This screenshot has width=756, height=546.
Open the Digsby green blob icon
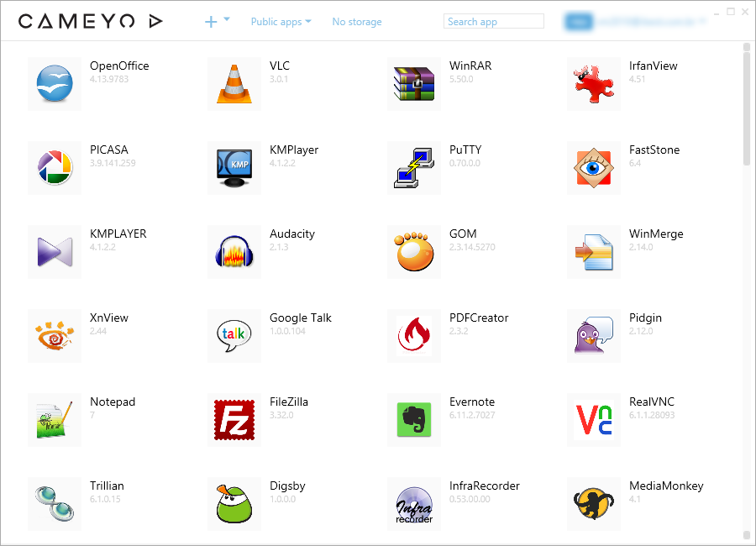pyautogui.click(x=234, y=503)
